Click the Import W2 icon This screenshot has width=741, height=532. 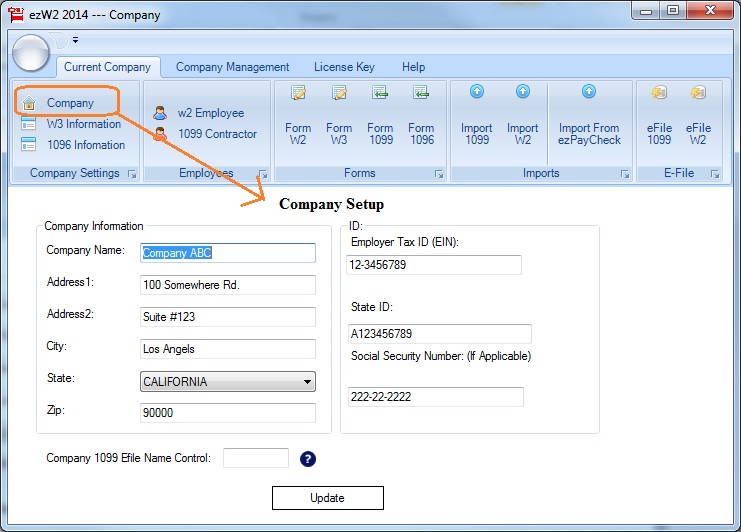pos(522,92)
